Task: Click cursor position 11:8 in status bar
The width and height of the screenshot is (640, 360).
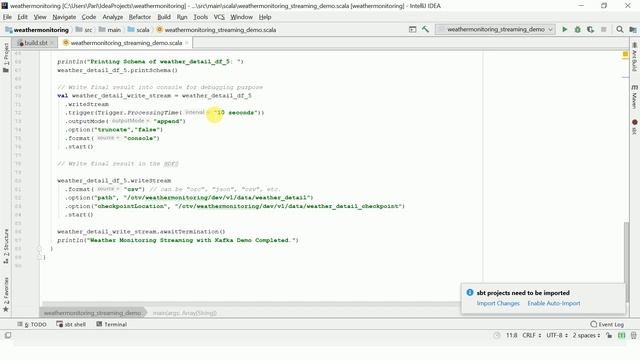Action: [x=511, y=335]
